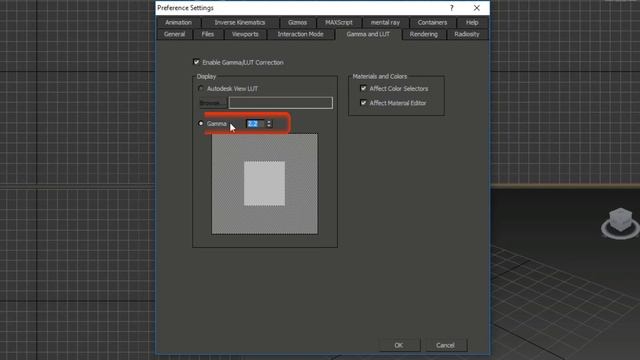640x360 pixels.
Task: Click the gamma calibration preview square
Action: point(264,184)
